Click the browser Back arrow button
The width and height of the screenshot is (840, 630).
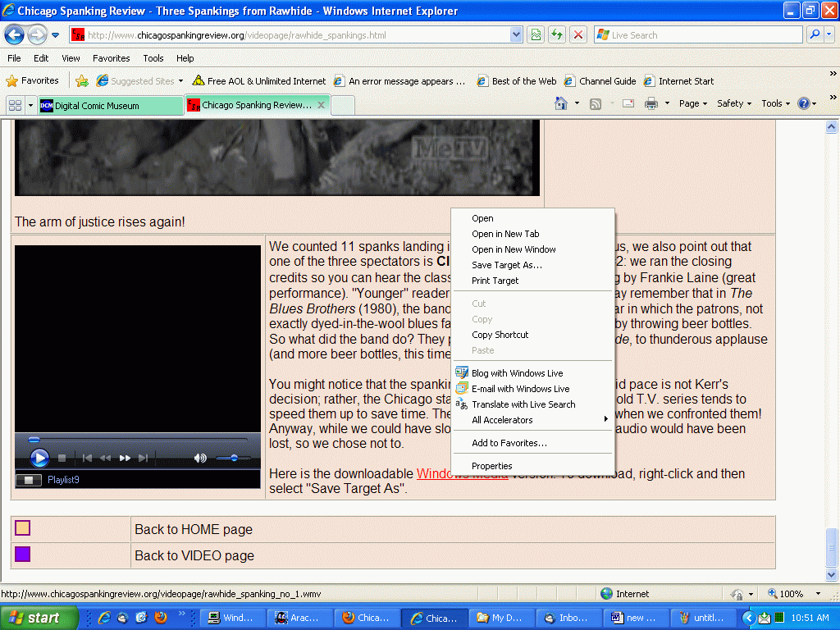click(x=15, y=35)
